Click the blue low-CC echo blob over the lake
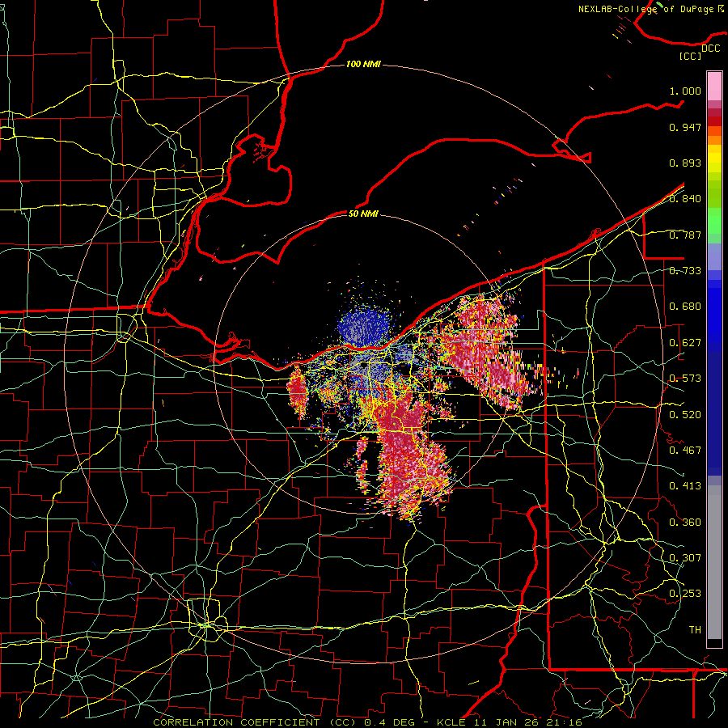Viewport: 728px width, 728px height. pos(365,325)
